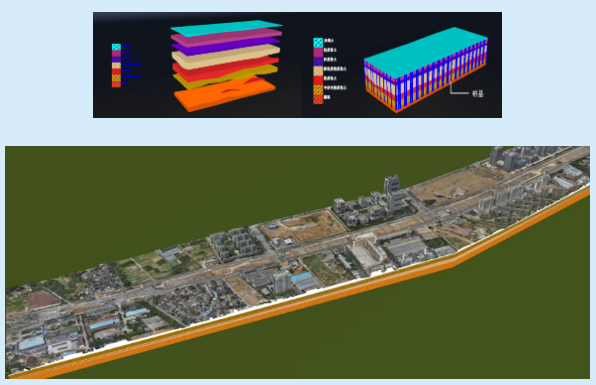The height and width of the screenshot is (385, 596).
Task: Select the purple layer in exploded view
Action: tap(226, 46)
